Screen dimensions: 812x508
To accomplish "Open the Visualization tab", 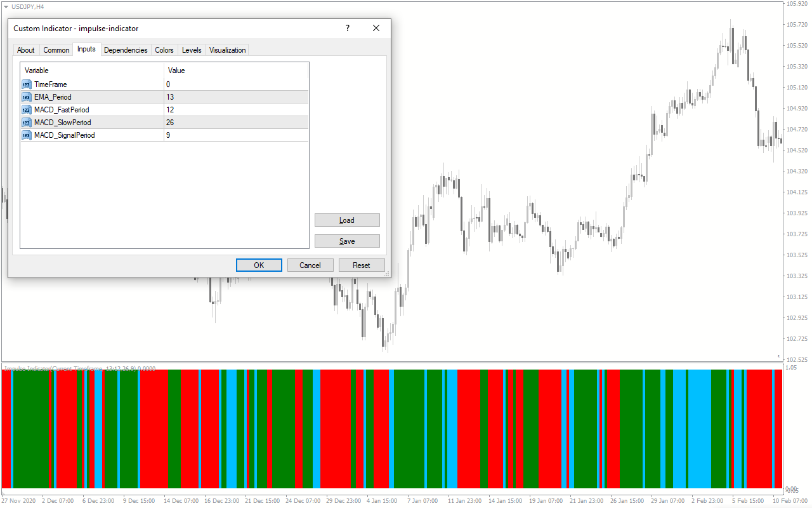I will (x=227, y=50).
